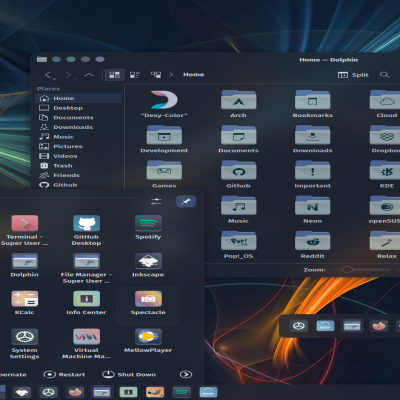Image resolution: width=400 pixels, height=400 pixels.
Task: Toggle the launcher pin button
Action: (186, 201)
